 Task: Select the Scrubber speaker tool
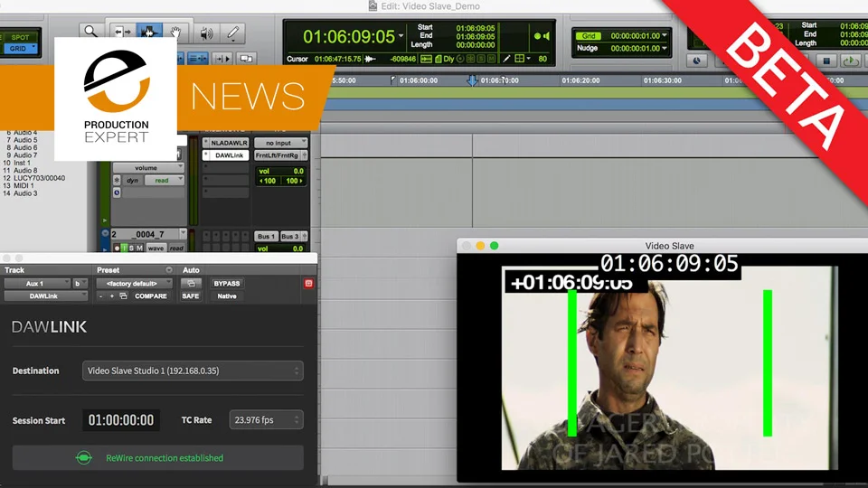point(206,33)
